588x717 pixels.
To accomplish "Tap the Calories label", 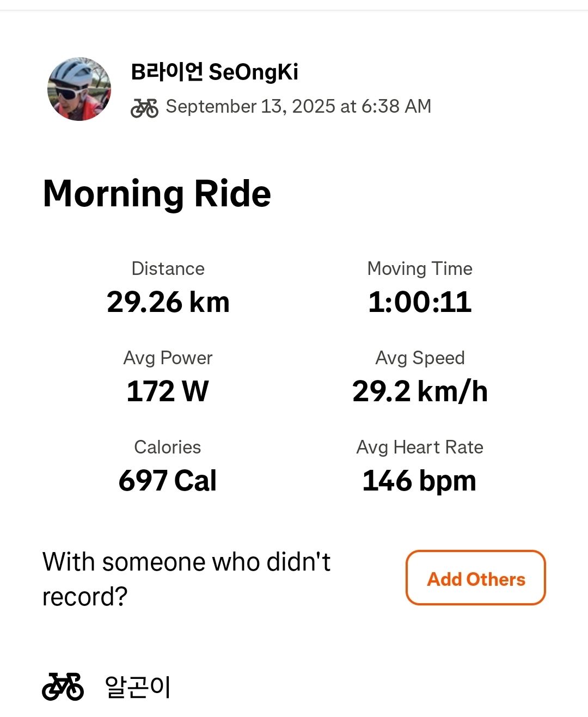I will [x=168, y=447].
